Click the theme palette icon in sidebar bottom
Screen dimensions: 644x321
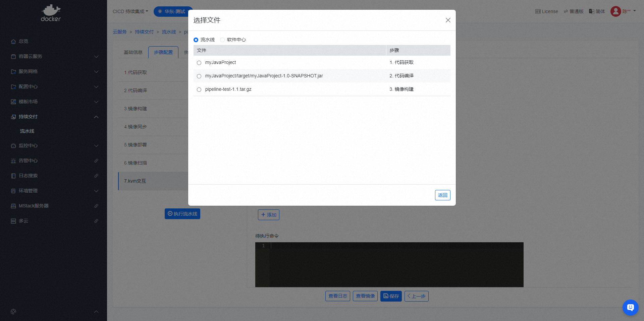click(13, 312)
